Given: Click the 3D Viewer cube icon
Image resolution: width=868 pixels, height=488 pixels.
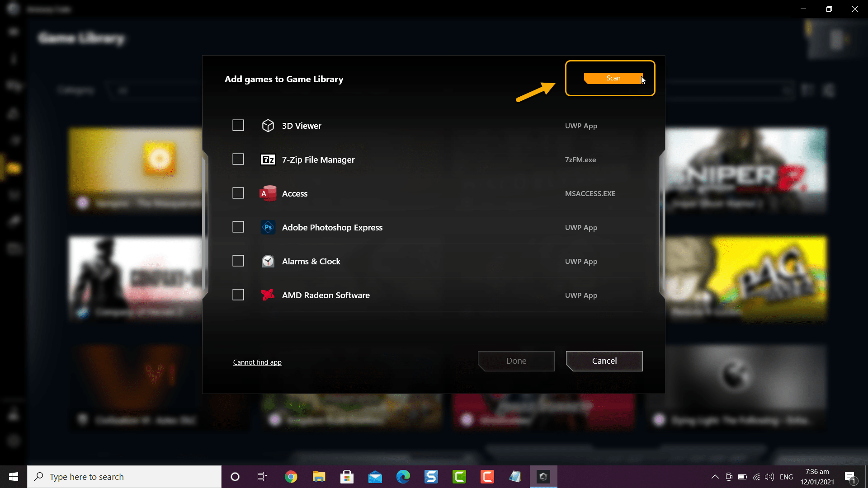Looking at the screenshot, I should (x=268, y=126).
